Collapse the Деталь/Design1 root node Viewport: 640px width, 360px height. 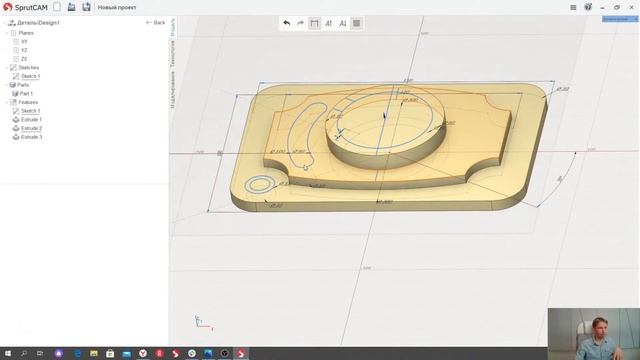click(x=4, y=23)
